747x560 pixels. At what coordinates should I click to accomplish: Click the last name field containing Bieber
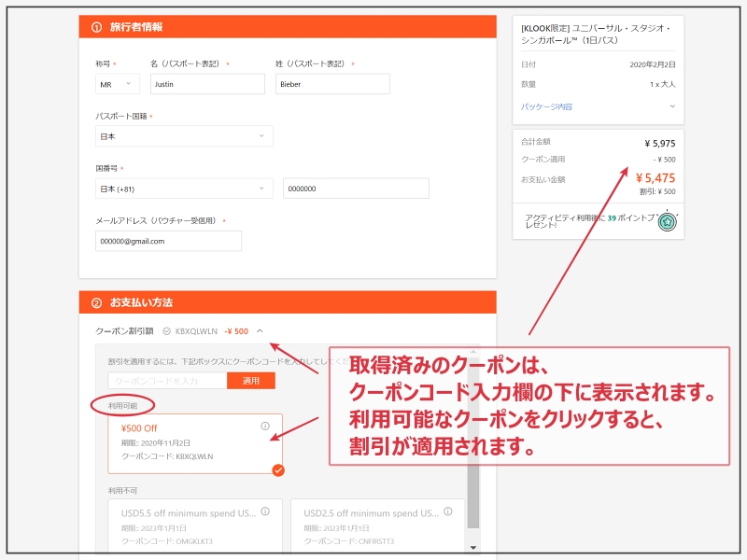332,84
